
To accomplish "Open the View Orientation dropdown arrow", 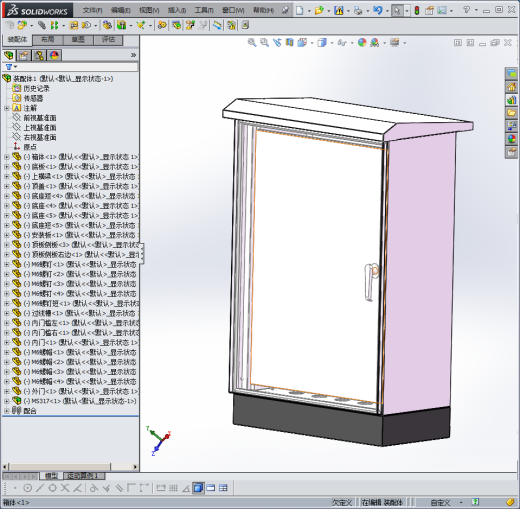I will click(312, 43).
